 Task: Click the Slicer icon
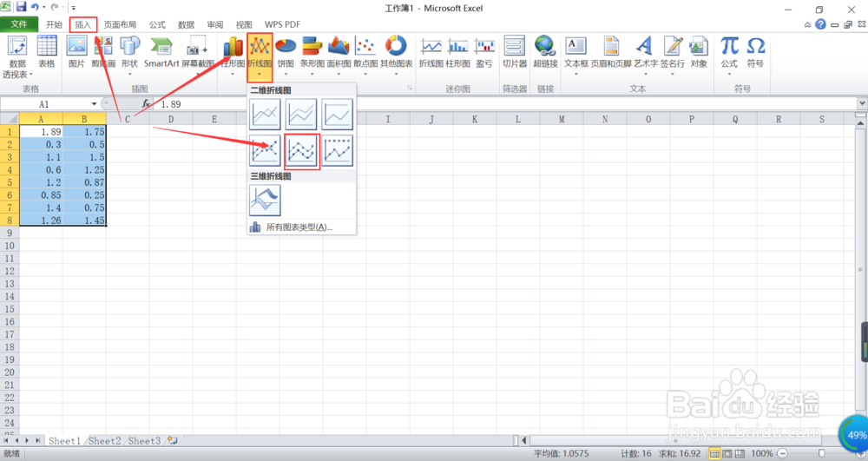(514, 53)
